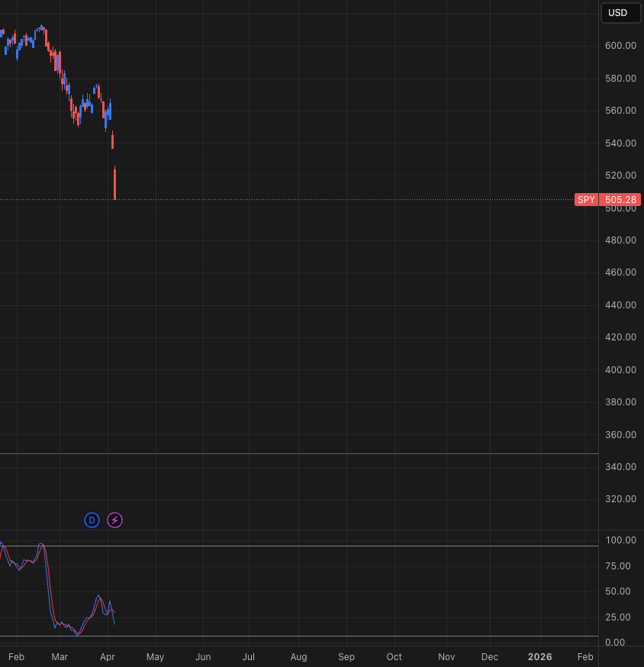Click the 100.00 oscillator scale label
The width and height of the screenshot is (644, 667).
coord(620,540)
